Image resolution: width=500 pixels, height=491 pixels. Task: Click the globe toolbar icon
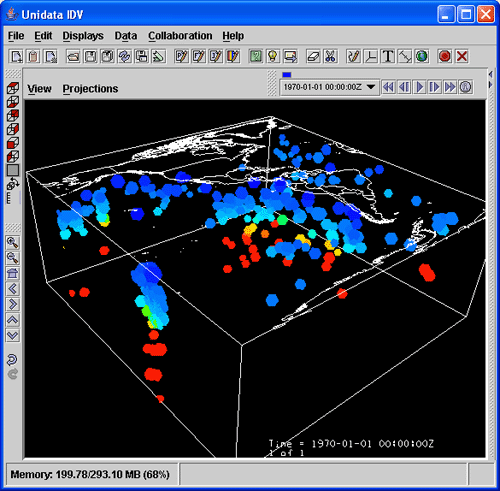422,56
